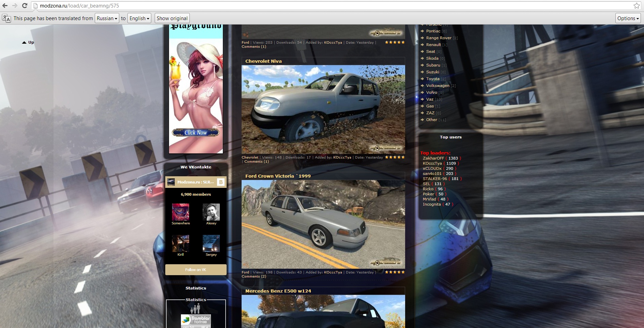Viewport: 644px width, 328px height.
Task: Select the Toyota category
Action: (433, 79)
